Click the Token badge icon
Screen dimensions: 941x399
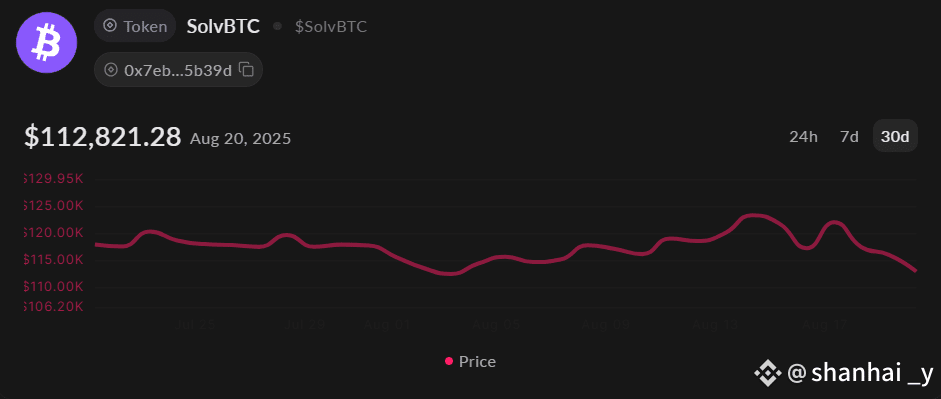click(x=110, y=26)
